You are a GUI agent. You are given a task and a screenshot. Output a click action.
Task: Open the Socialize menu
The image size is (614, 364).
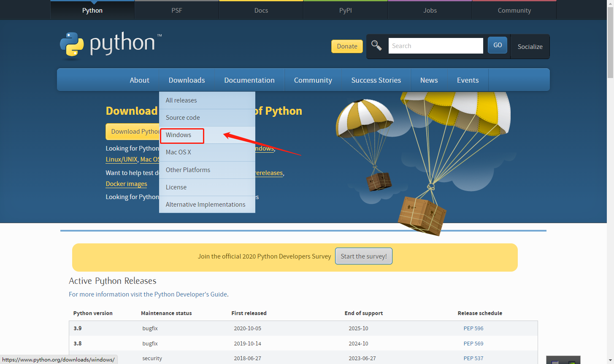(x=530, y=46)
